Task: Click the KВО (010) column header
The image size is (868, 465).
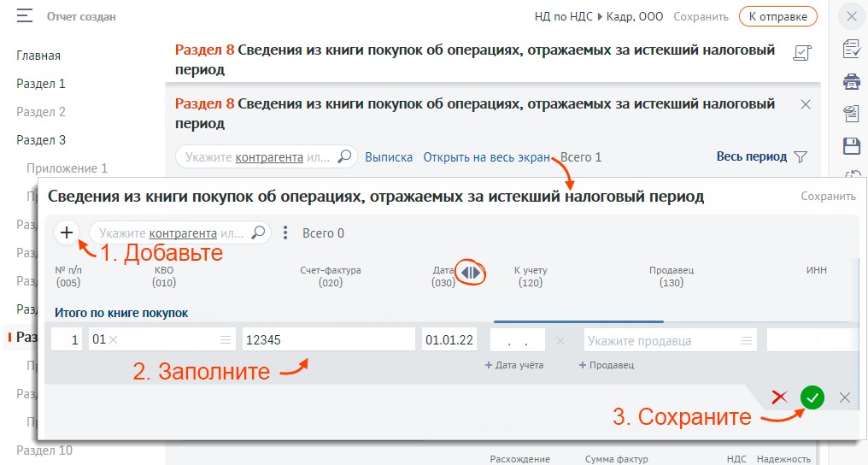Action: (x=164, y=276)
